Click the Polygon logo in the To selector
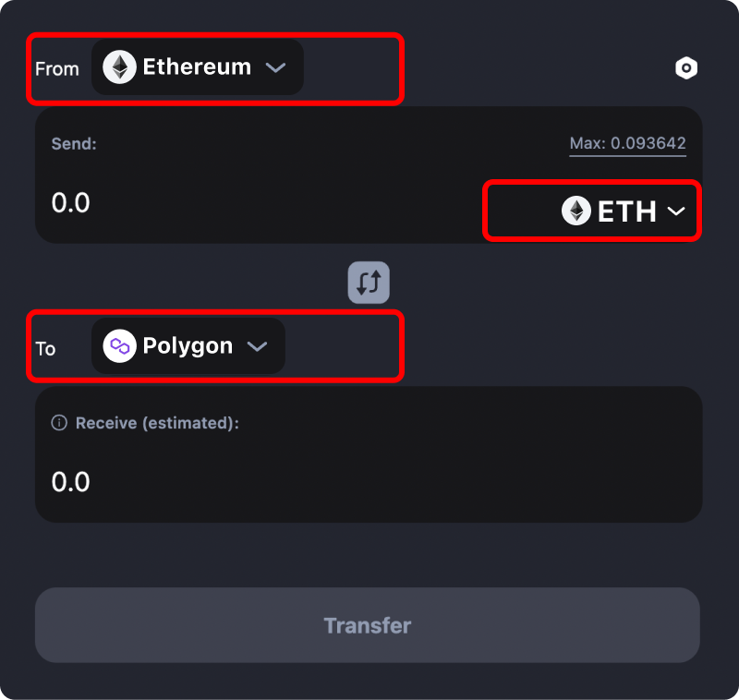The height and width of the screenshot is (700, 739). 119,346
